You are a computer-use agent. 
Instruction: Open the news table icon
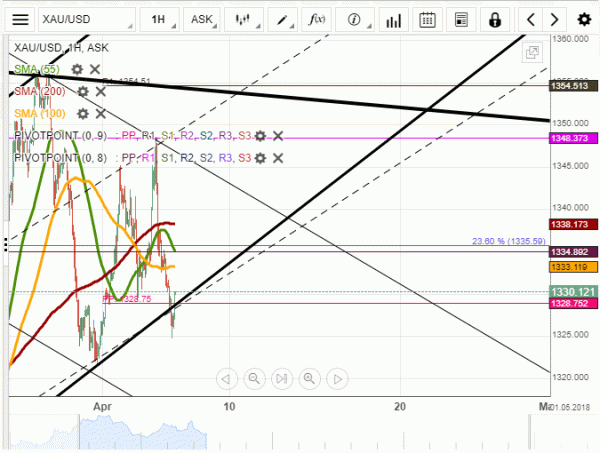pyautogui.click(x=461, y=20)
